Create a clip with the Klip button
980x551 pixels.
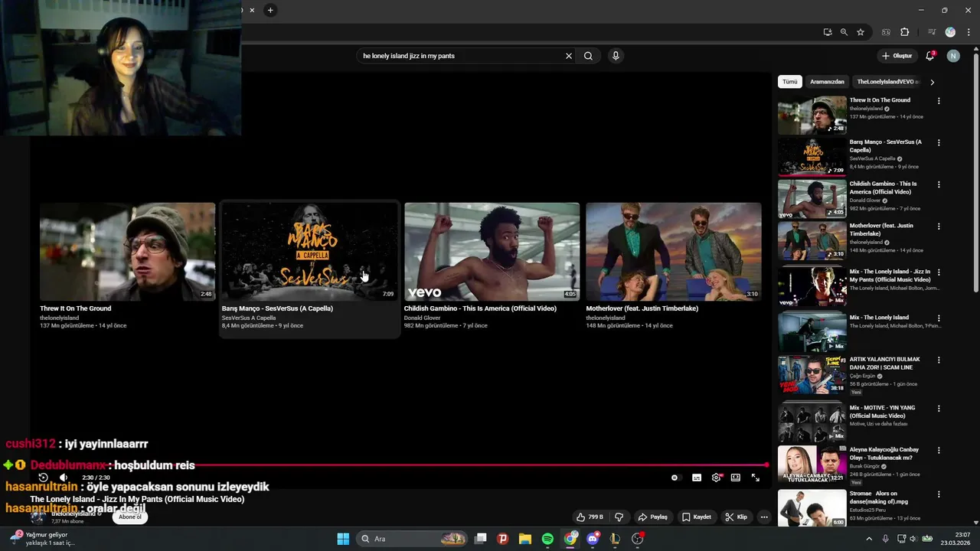(x=737, y=517)
